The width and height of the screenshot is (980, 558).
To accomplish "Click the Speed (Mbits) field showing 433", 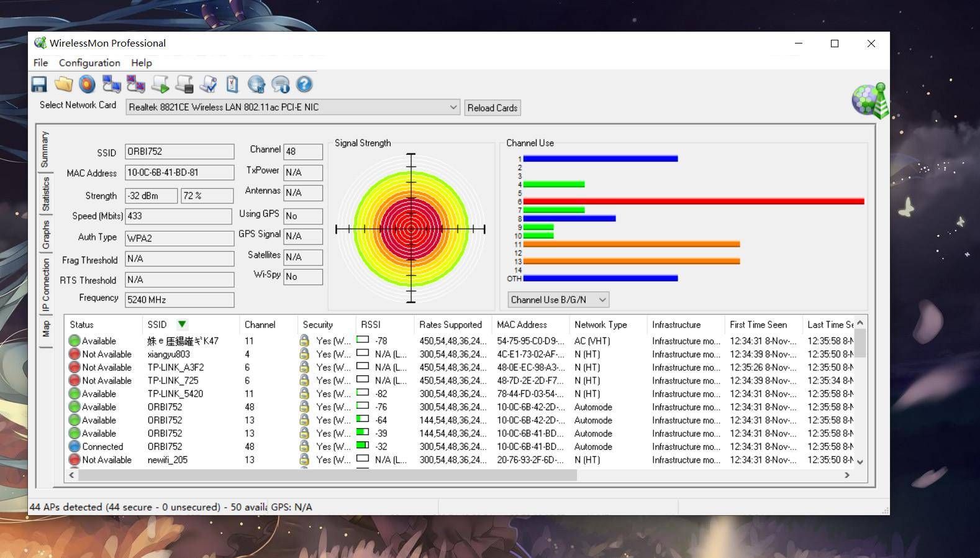I will coord(179,216).
